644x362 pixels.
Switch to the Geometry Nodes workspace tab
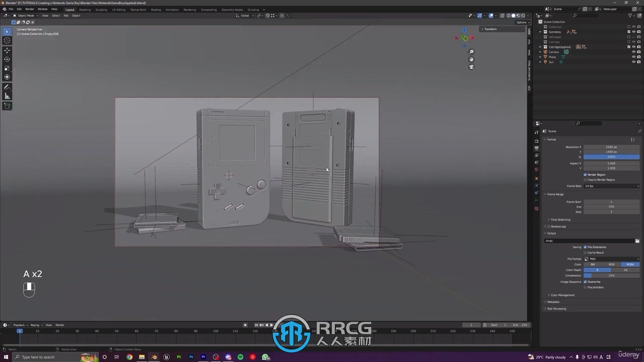[232, 10]
